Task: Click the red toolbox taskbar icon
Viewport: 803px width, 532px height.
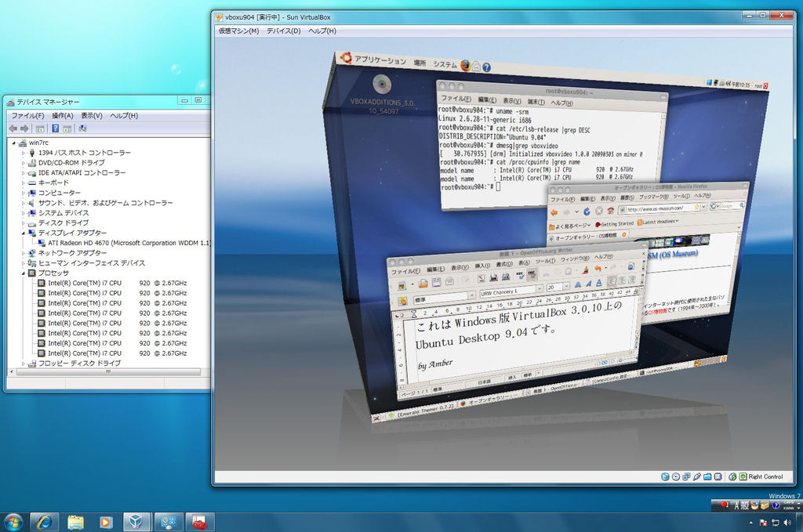Action: pyautogui.click(x=199, y=523)
